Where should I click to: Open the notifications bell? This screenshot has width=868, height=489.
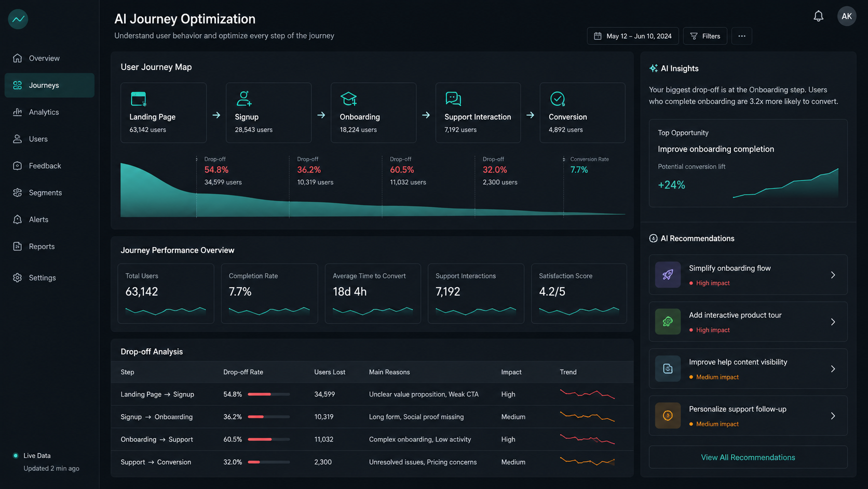tap(818, 16)
